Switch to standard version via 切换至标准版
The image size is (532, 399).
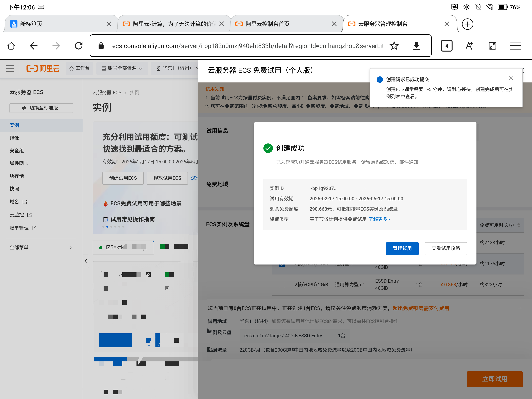41,108
